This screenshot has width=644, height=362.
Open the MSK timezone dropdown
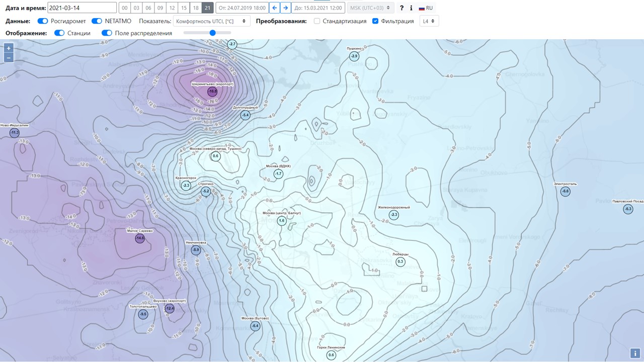coord(370,8)
